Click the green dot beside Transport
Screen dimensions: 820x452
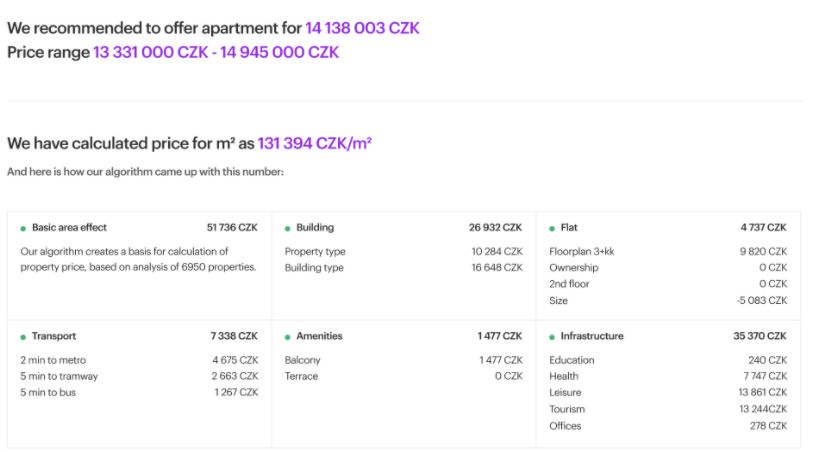23,337
